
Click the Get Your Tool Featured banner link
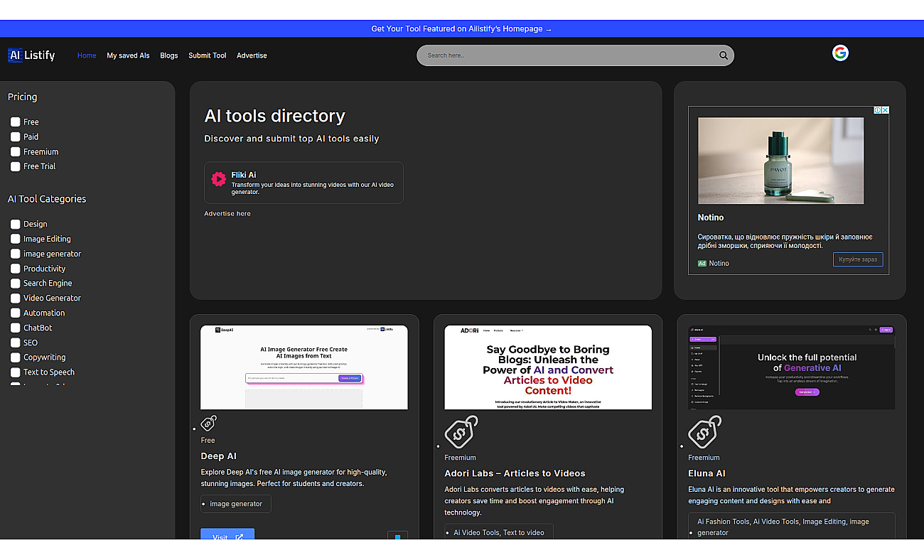461,28
